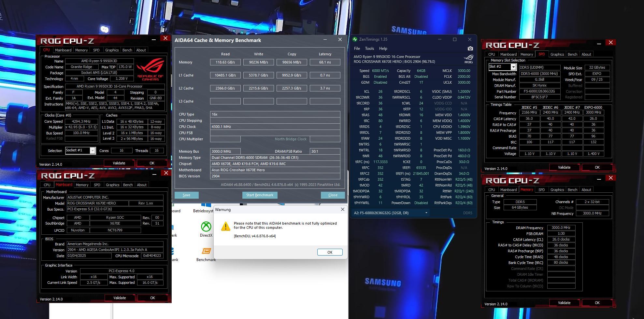Click the Module Manuf. value G.Skill
644x319 pixels.
539,80
